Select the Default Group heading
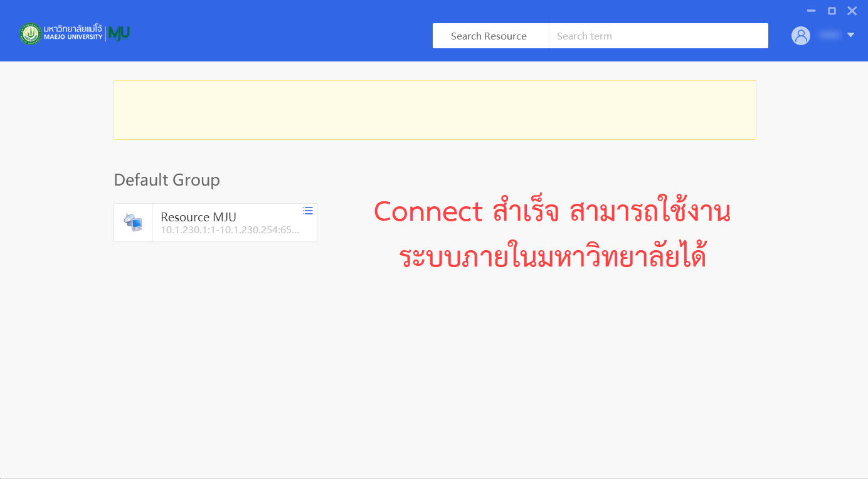 tap(167, 180)
